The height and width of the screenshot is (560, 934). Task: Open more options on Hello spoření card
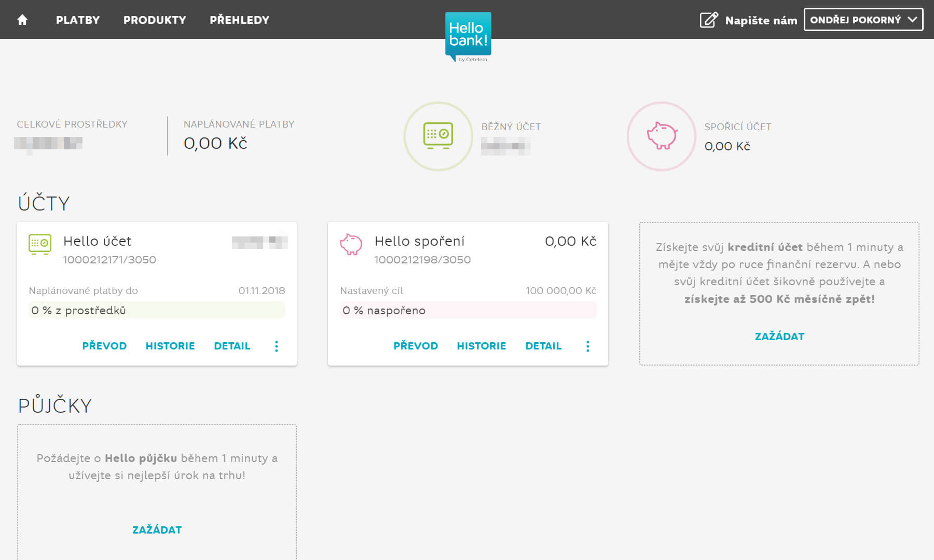coord(588,346)
